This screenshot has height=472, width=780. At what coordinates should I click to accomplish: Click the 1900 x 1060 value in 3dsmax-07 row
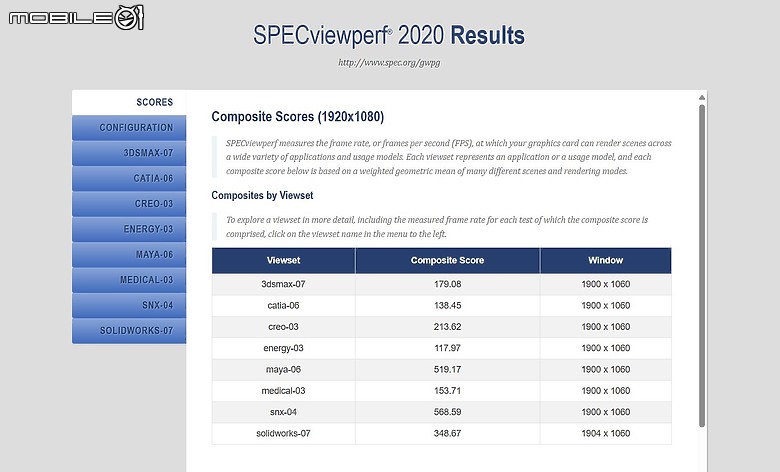[606, 284]
